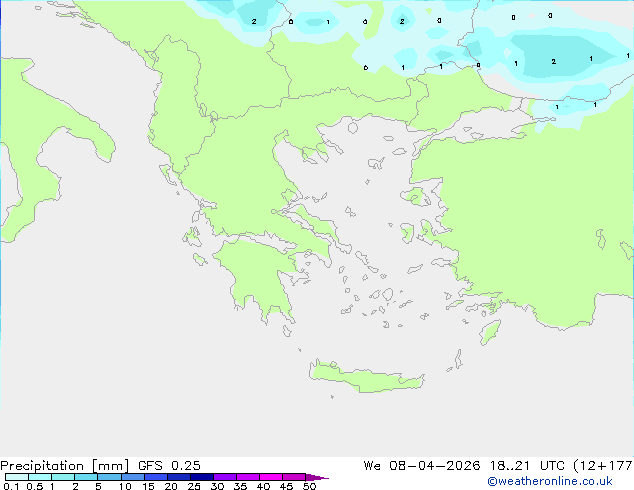Pick the legend swatch between 0.5 and 1
The image size is (634, 490).
coord(40,477)
